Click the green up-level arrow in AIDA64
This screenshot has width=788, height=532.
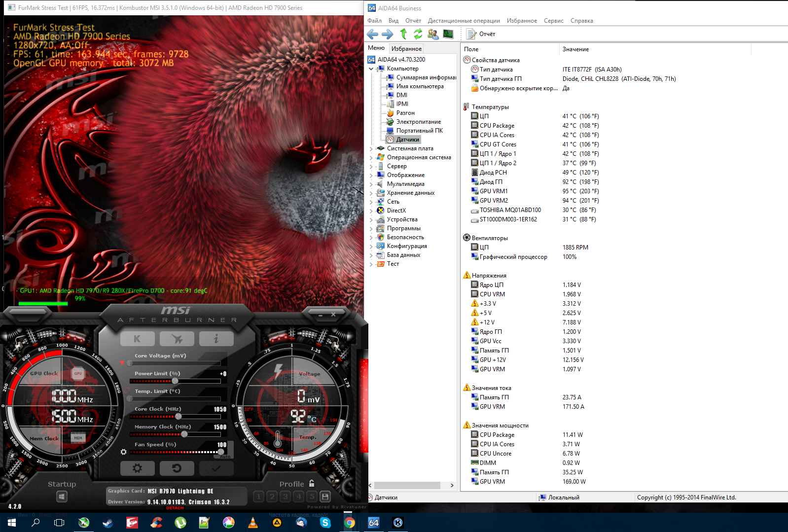click(x=403, y=34)
